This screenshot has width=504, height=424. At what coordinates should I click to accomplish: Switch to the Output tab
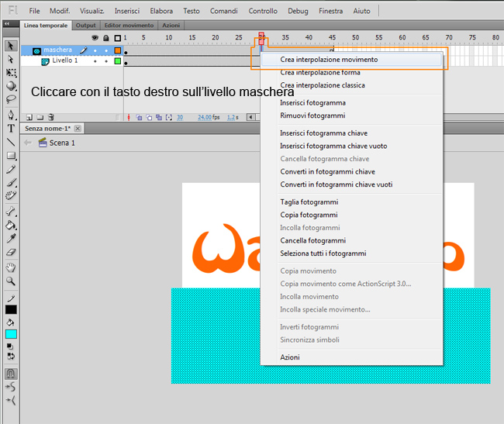pos(86,26)
